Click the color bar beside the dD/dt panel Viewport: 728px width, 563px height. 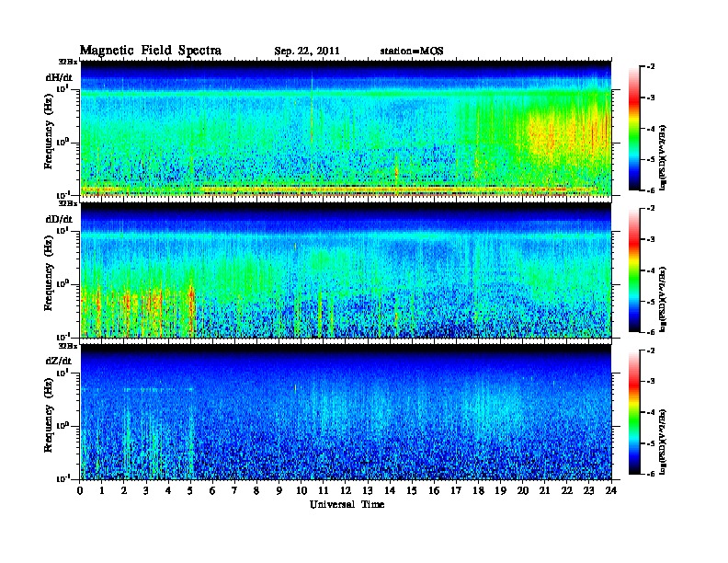633,270
